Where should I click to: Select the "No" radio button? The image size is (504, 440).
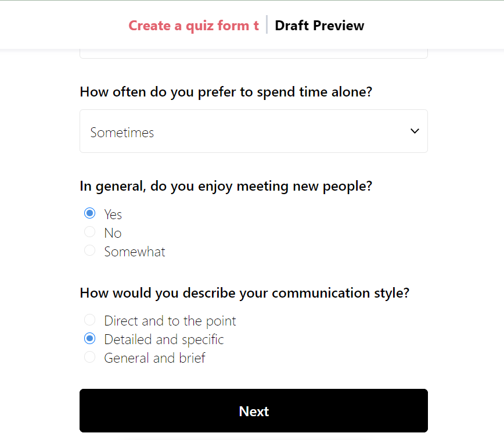pos(89,231)
